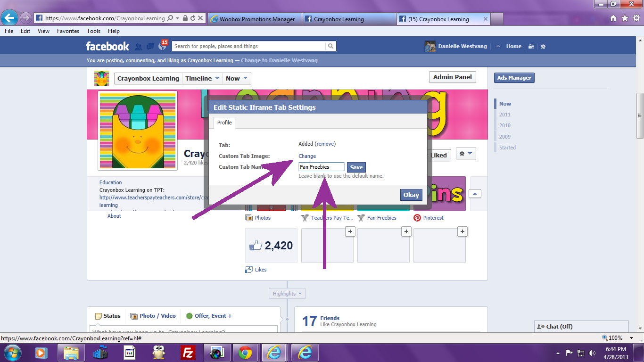This screenshot has height=362, width=644.
Task: Click the Facebook search box
Action: (x=249, y=46)
